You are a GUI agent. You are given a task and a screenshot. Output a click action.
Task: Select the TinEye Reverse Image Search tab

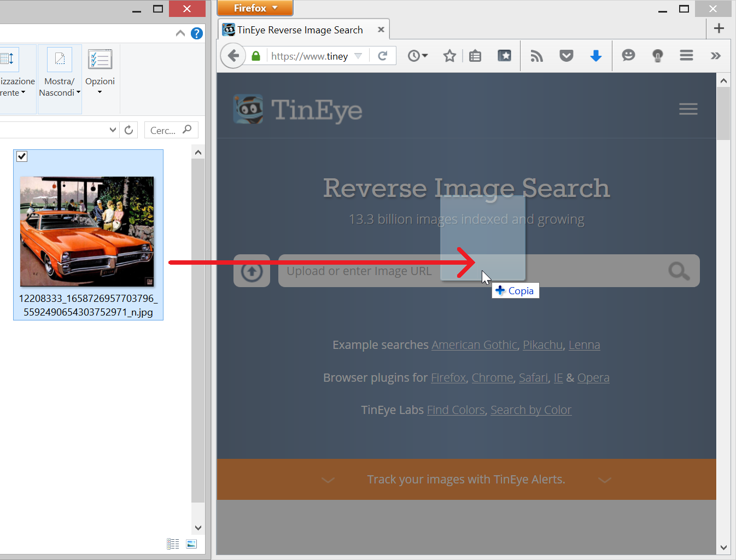304,30
